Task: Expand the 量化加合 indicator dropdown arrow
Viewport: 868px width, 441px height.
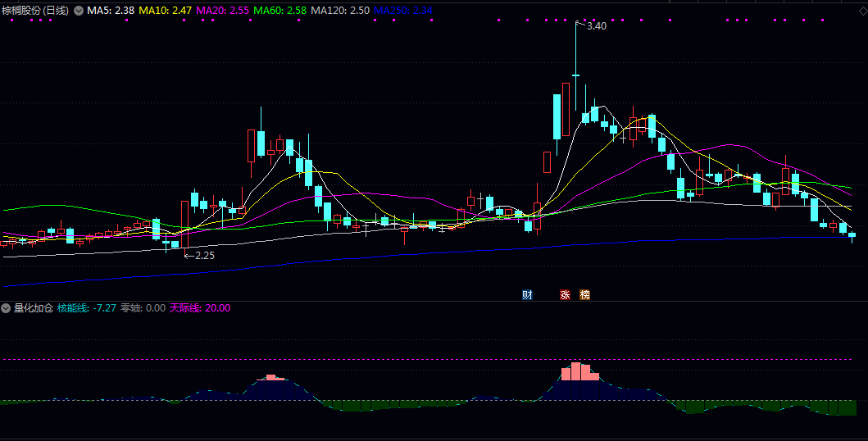Action: click(6, 308)
